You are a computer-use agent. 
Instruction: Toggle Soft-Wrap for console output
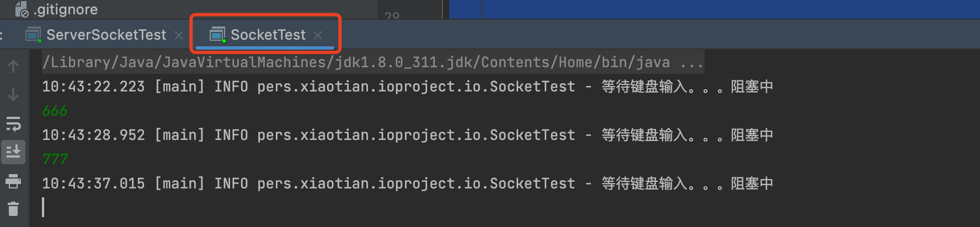(x=13, y=124)
